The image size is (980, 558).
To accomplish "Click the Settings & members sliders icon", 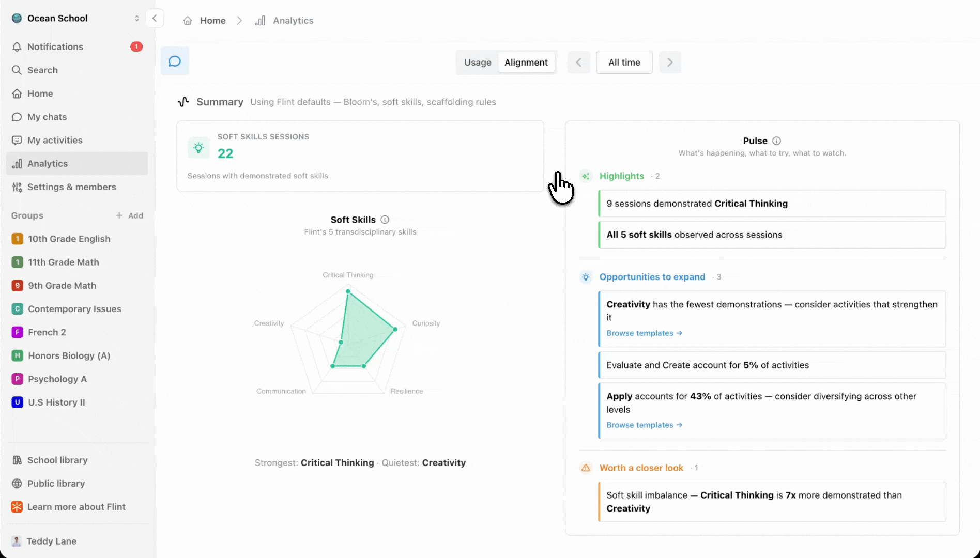I will click(x=17, y=187).
